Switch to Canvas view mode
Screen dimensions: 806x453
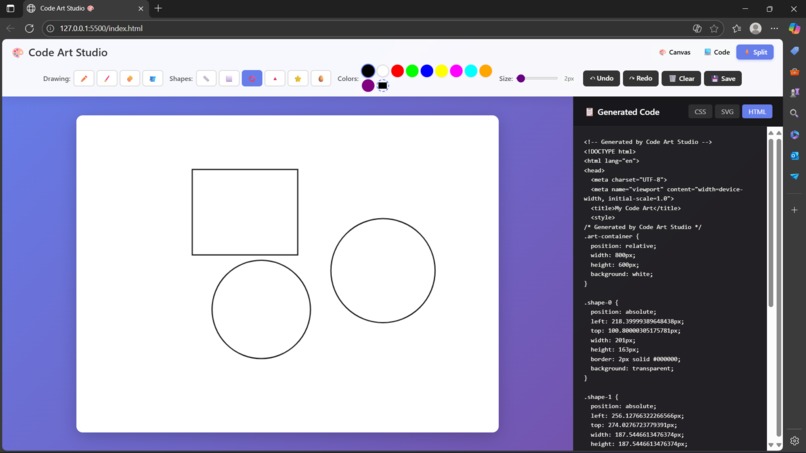[x=675, y=52]
